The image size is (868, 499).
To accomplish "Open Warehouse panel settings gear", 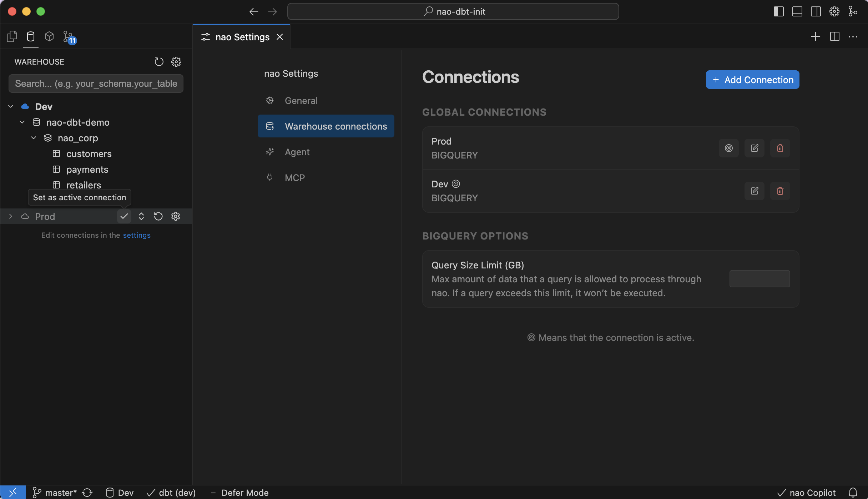I will tap(177, 61).
